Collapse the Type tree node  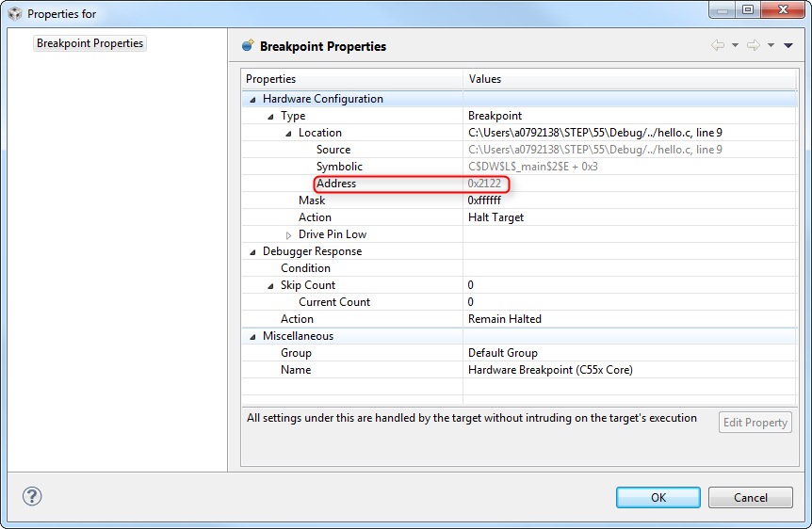(270, 116)
